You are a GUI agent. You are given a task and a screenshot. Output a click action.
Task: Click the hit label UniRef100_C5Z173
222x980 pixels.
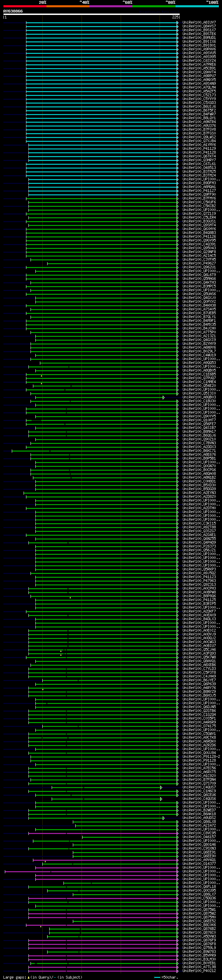pos(199,95)
